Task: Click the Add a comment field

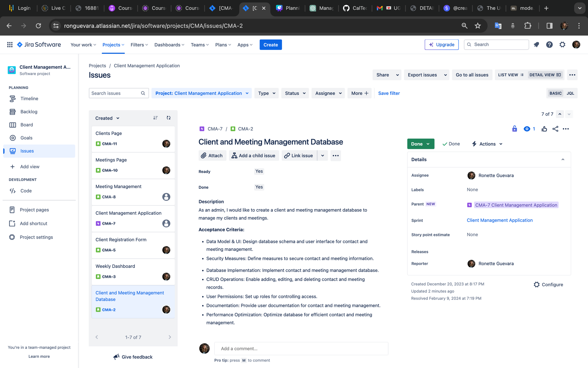Action: 301,348
